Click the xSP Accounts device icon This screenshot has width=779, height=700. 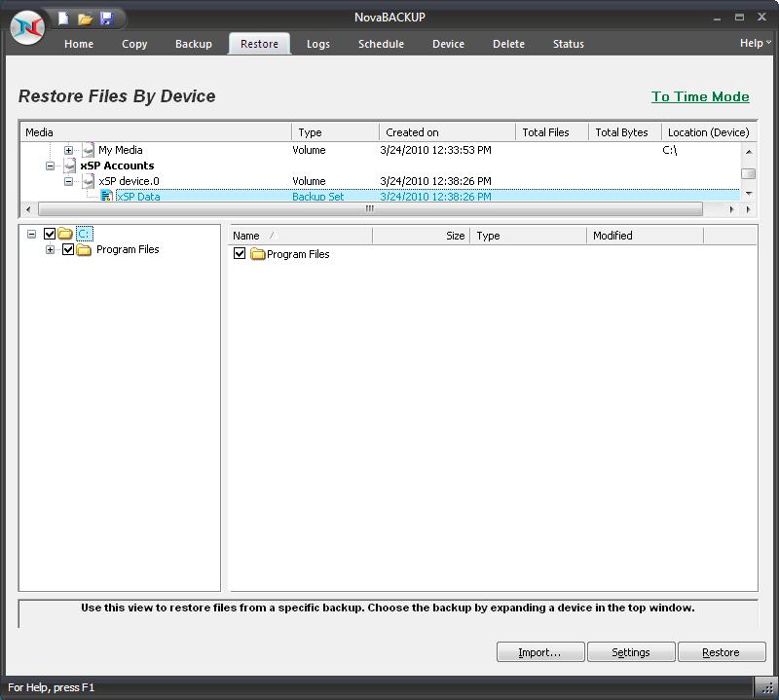click(70, 166)
